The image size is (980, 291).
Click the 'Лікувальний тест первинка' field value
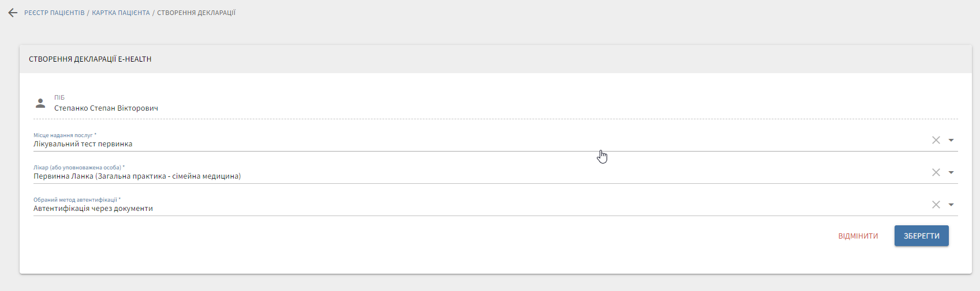coord(83,144)
